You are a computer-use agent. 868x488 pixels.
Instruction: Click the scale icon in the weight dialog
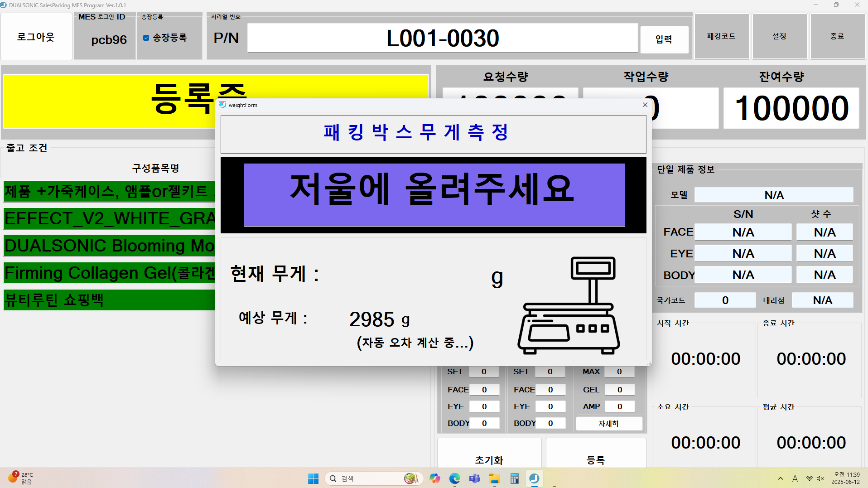(569, 305)
